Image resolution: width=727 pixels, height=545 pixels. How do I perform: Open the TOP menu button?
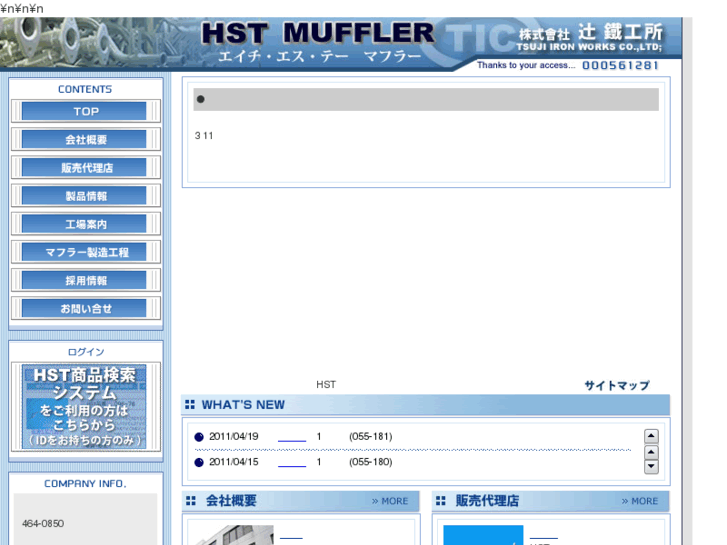[86, 111]
